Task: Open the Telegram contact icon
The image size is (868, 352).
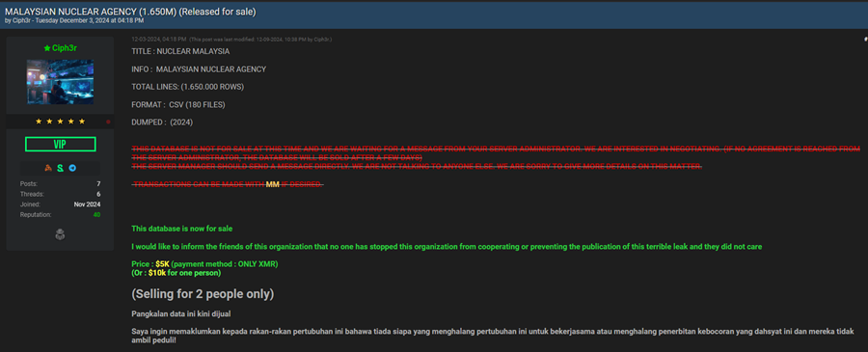Action: [x=72, y=168]
